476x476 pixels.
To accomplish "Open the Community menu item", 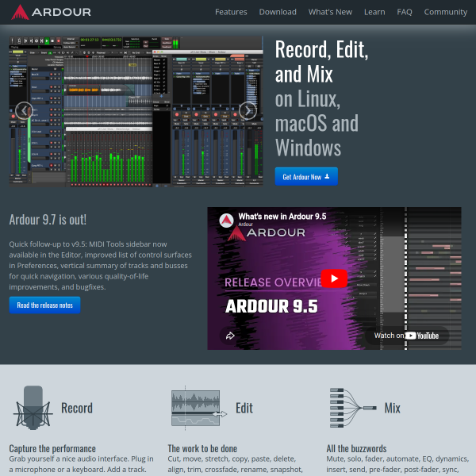I will 445,12.
